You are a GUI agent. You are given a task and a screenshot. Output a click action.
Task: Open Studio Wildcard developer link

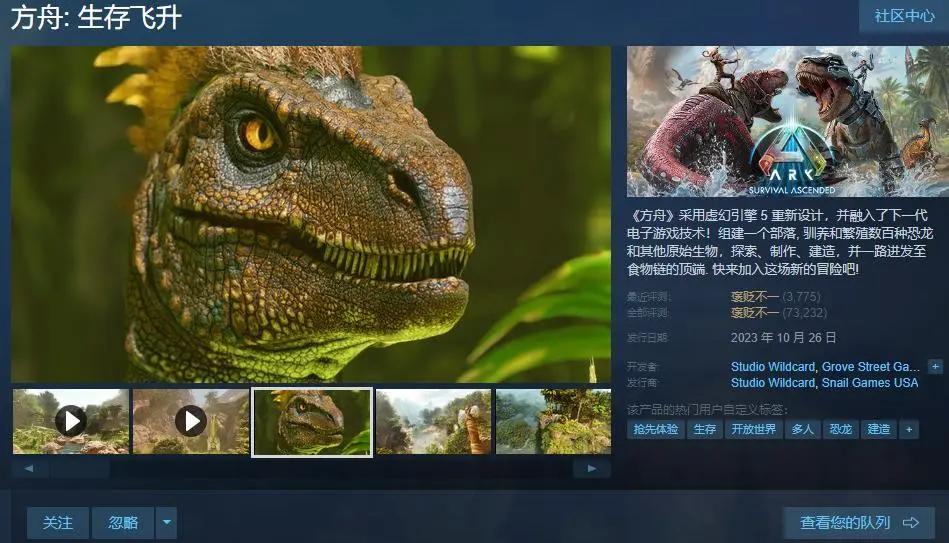click(x=772, y=367)
